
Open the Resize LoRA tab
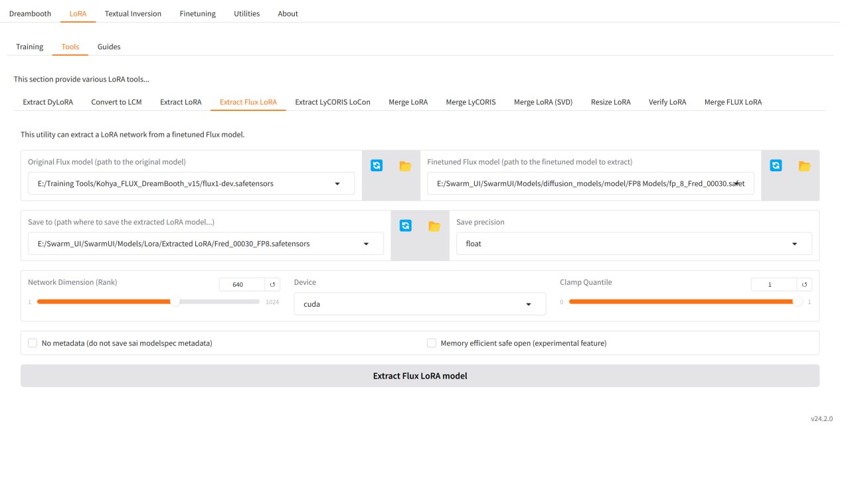pyautogui.click(x=611, y=102)
